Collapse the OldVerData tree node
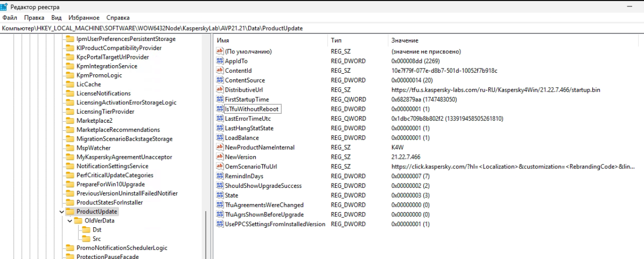 [70, 221]
